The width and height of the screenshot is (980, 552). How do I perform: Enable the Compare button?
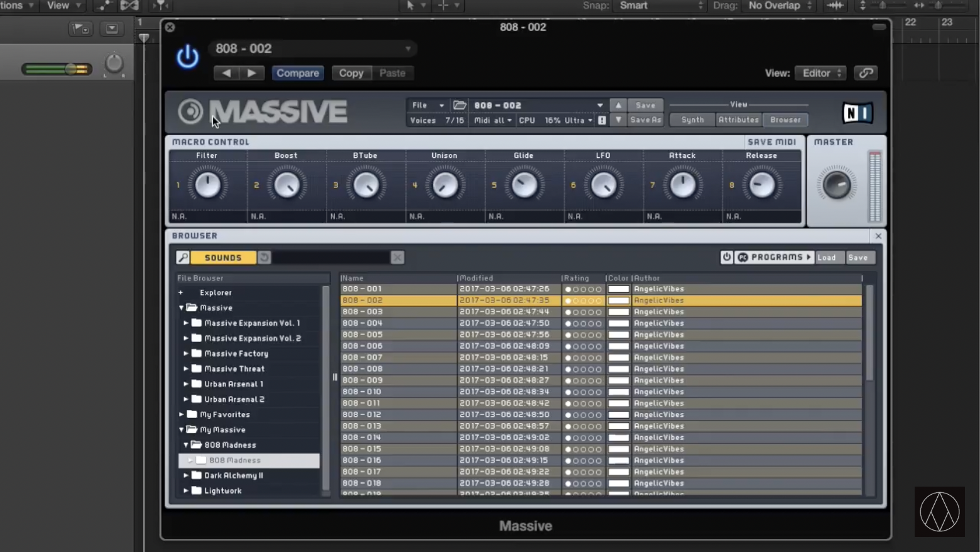[x=298, y=73]
